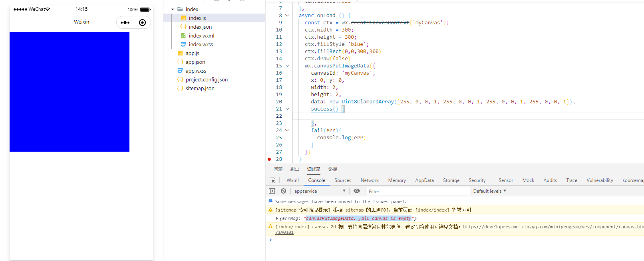Click the sourcemap tab at the right edge
This screenshot has width=644, height=261.
[633, 180]
